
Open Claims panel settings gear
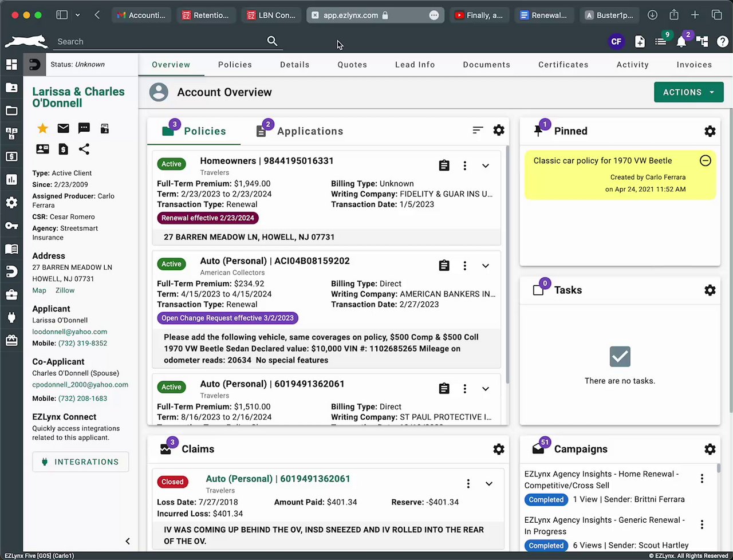(499, 449)
